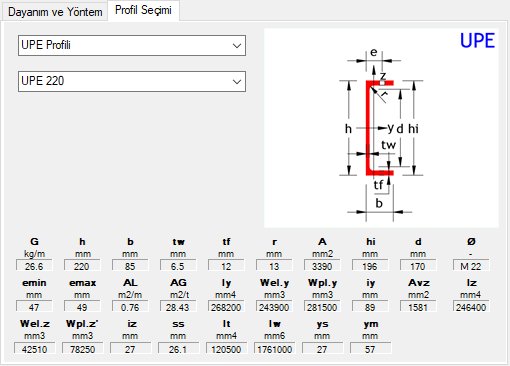This screenshot has height=366, width=510.
Task: Click the iy value field 89
Action: coord(370,307)
